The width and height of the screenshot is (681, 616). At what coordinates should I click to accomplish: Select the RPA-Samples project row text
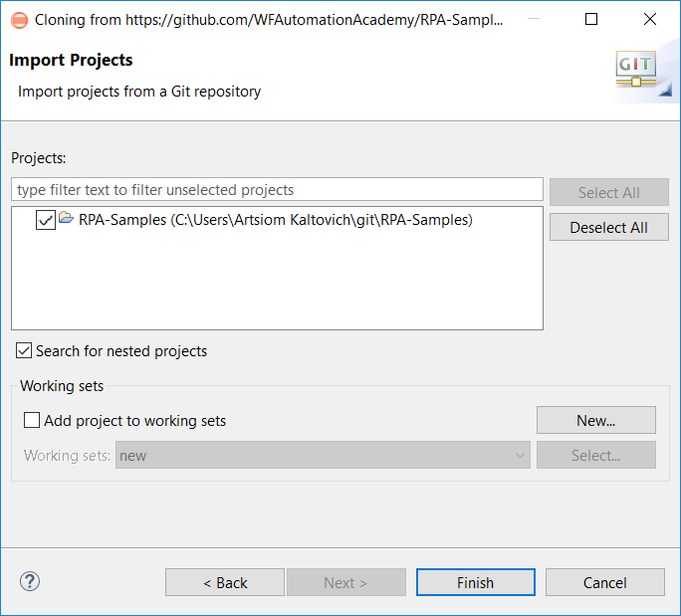click(x=276, y=220)
